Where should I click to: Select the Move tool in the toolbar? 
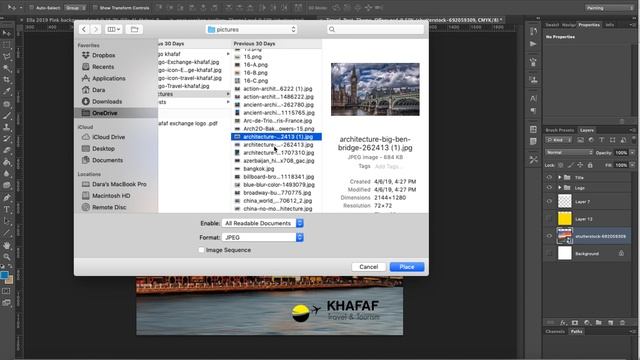click(x=7, y=33)
